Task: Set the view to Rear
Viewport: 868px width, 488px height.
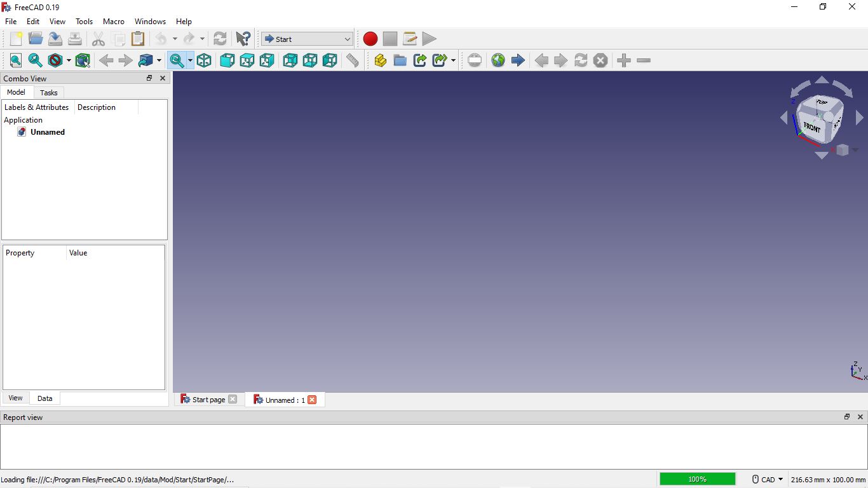Action: (290, 60)
